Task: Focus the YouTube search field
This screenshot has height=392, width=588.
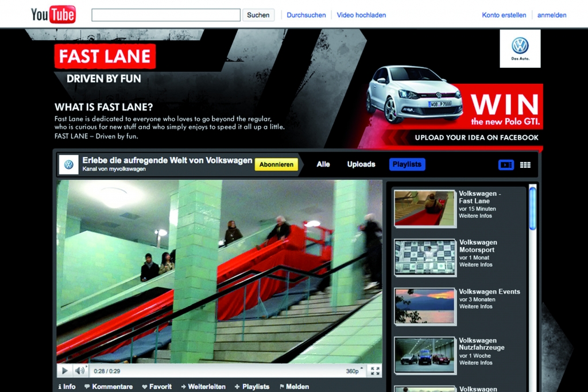Action: [x=166, y=15]
